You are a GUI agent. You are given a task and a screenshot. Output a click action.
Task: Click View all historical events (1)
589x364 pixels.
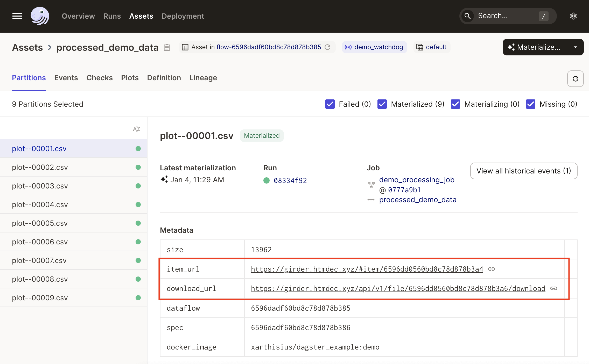tap(524, 171)
